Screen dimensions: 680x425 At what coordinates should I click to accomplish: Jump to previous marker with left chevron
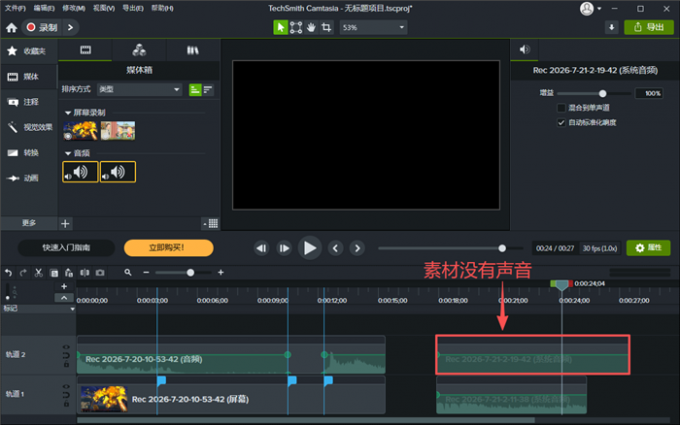335,248
